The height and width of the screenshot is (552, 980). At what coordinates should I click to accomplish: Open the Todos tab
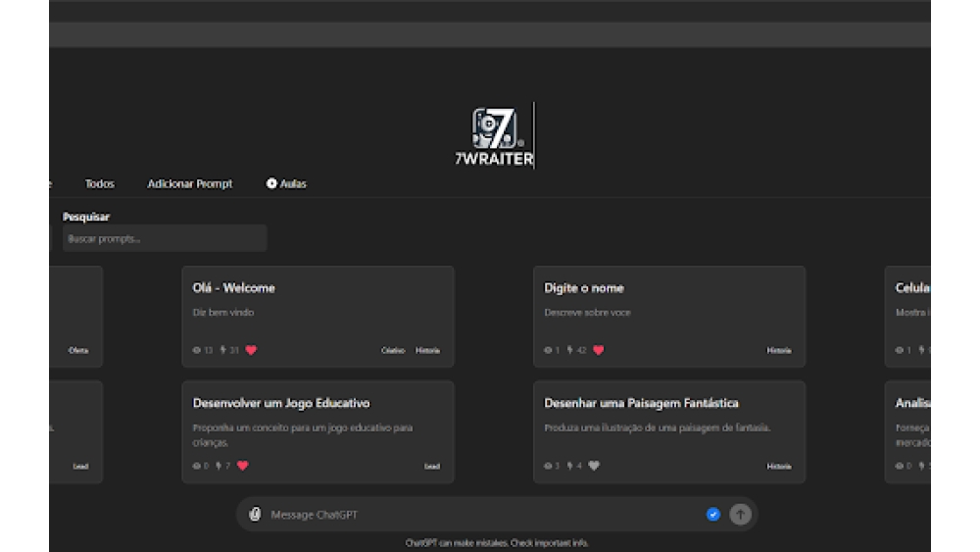(99, 183)
